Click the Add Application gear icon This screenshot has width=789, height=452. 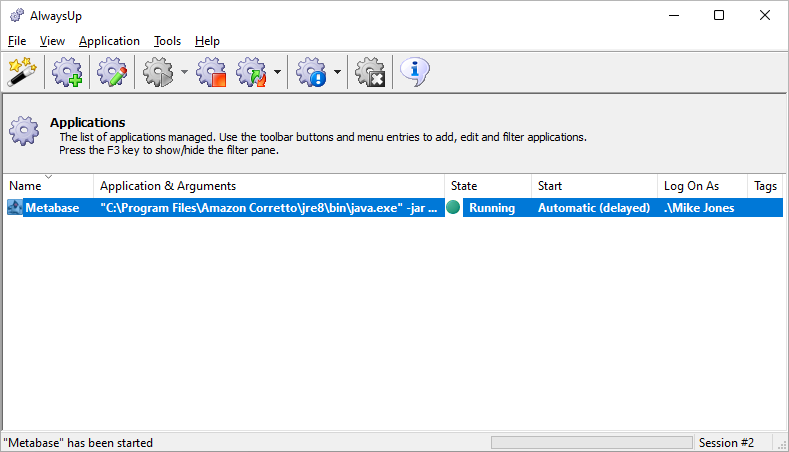click(67, 72)
